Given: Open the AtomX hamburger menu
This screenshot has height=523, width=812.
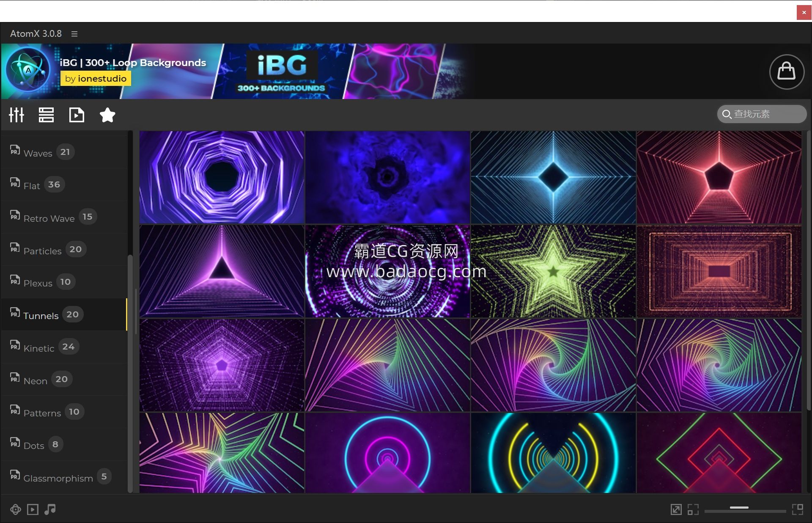Looking at the screenshot, I should pyautogui.click(x=74, y=34).
